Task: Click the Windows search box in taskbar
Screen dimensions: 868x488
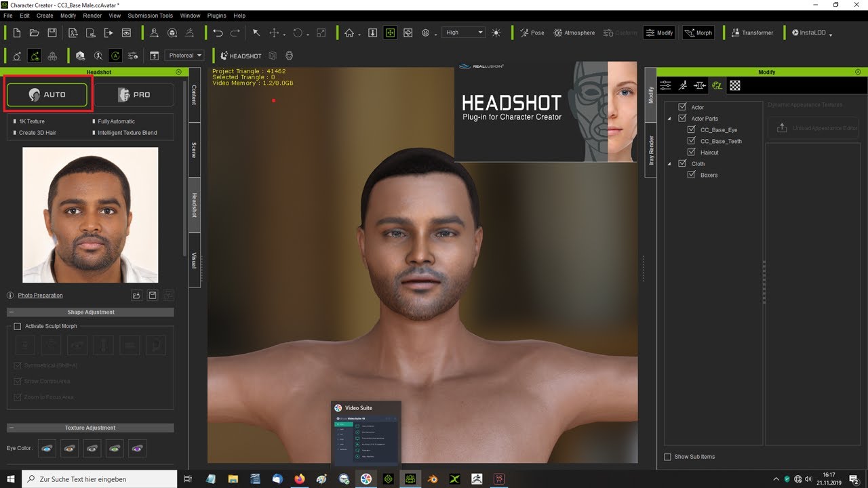Action: [x=100, y=479]
